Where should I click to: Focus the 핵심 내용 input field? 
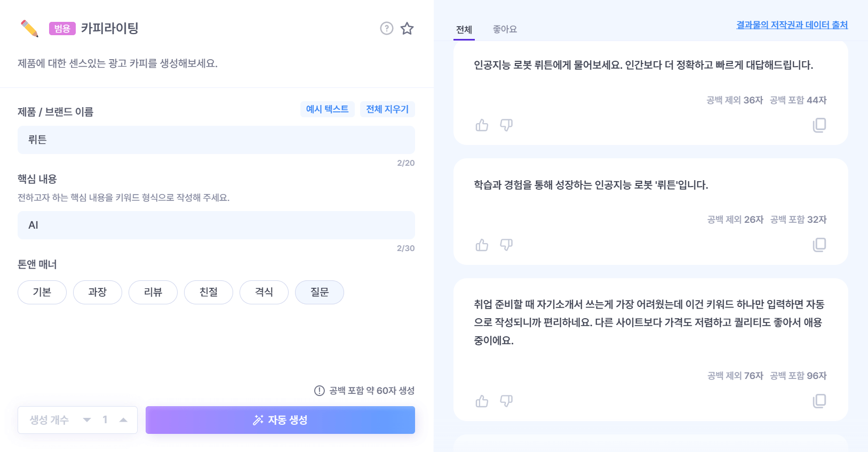[x=216, y=225]
